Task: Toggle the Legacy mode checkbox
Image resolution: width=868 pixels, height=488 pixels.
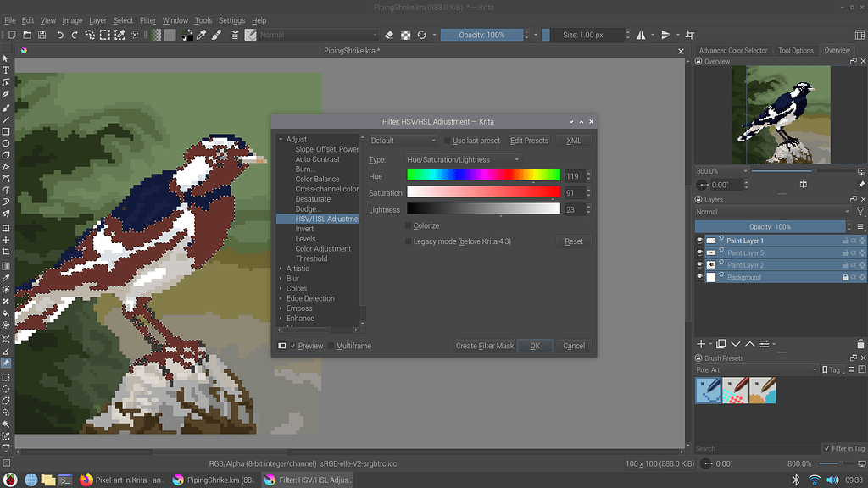Action: click(x=409, y=241)
